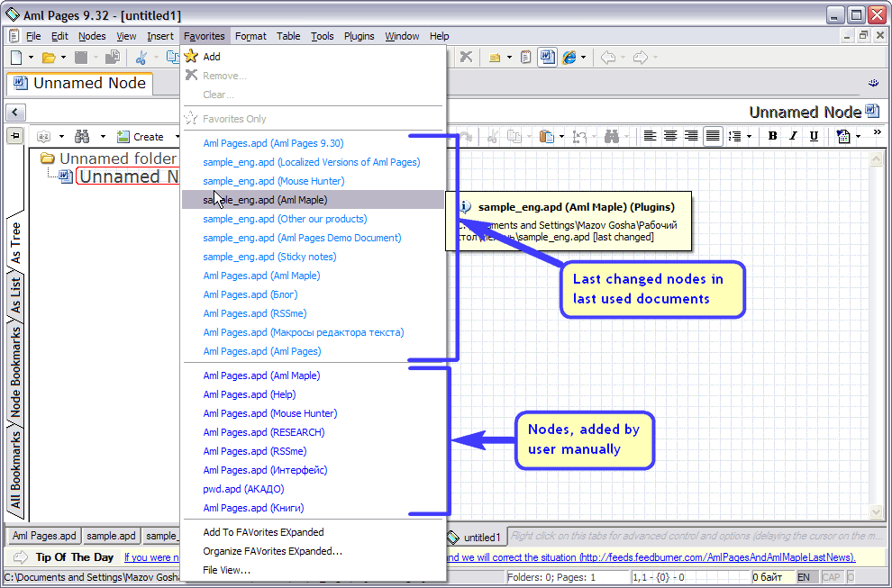The width and height of the screenshot is (892, 588).
Task: Click the a-z sort icon in tree toolbar
Action: (44, 137)
